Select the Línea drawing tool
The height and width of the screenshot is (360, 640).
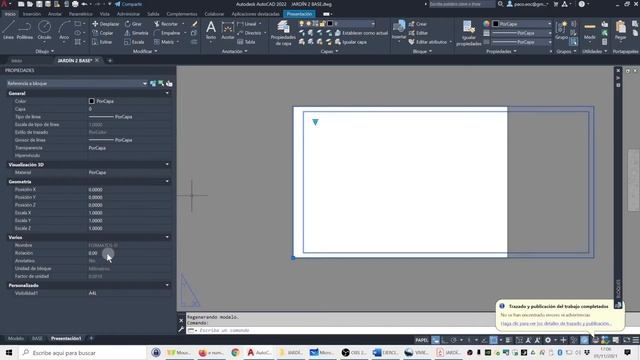point(8,31)
